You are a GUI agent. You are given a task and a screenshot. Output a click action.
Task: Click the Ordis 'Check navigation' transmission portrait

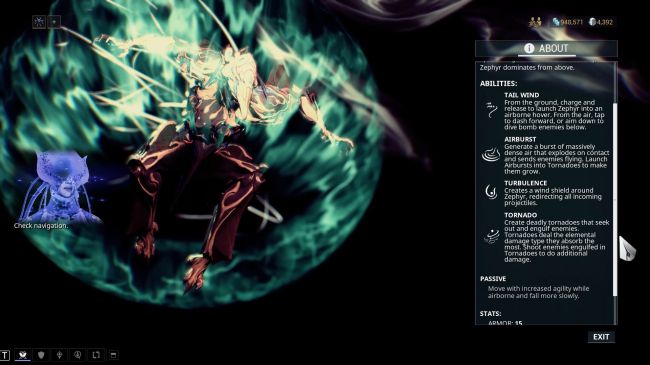(x=59, y=187)
